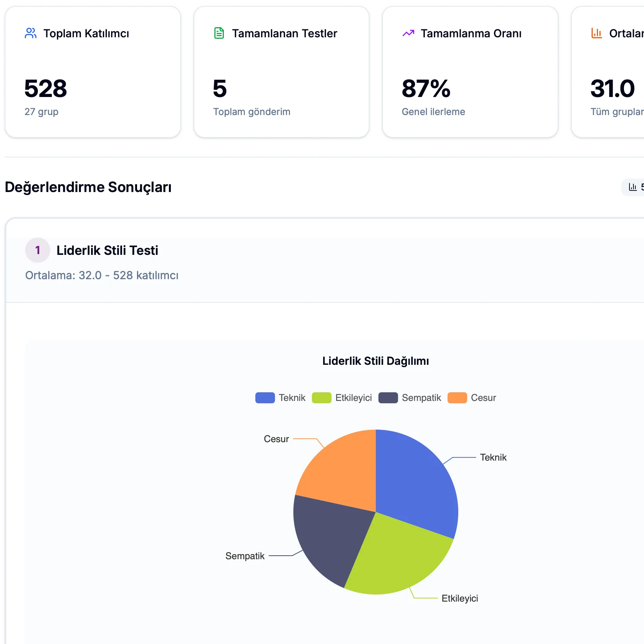
Task: Click the number 1 circle badge
Action: click(x=38, y=250)
